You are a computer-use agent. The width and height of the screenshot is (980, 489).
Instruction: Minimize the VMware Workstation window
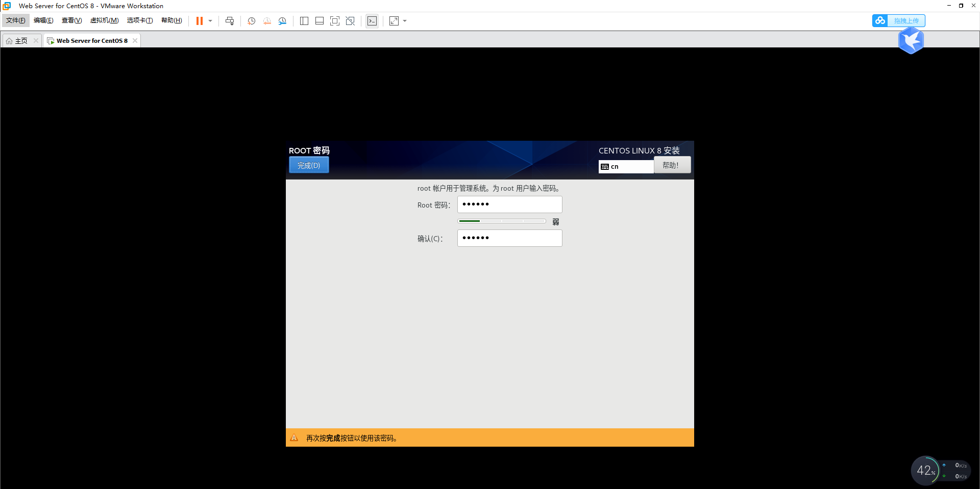pyautogui.click(x=949, y=6)
